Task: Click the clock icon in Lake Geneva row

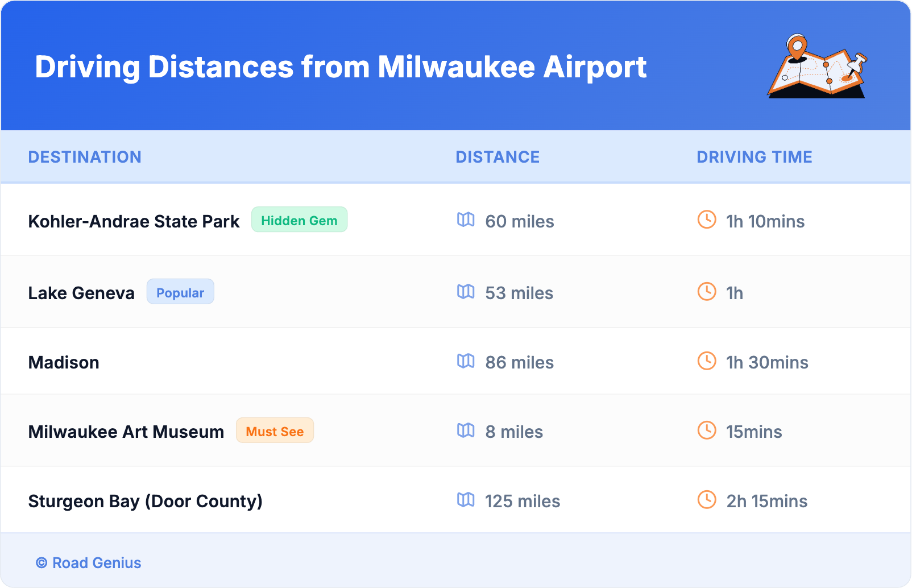Action: pyautogui.click(x=707, y=292)
